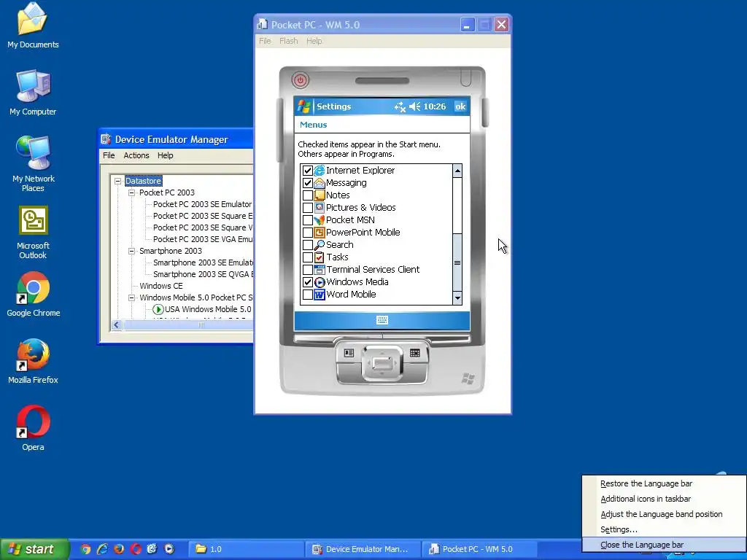This screenshot has width=747, height=560.
Task: Open My Documents desktop icon
Action: point(32,26)
